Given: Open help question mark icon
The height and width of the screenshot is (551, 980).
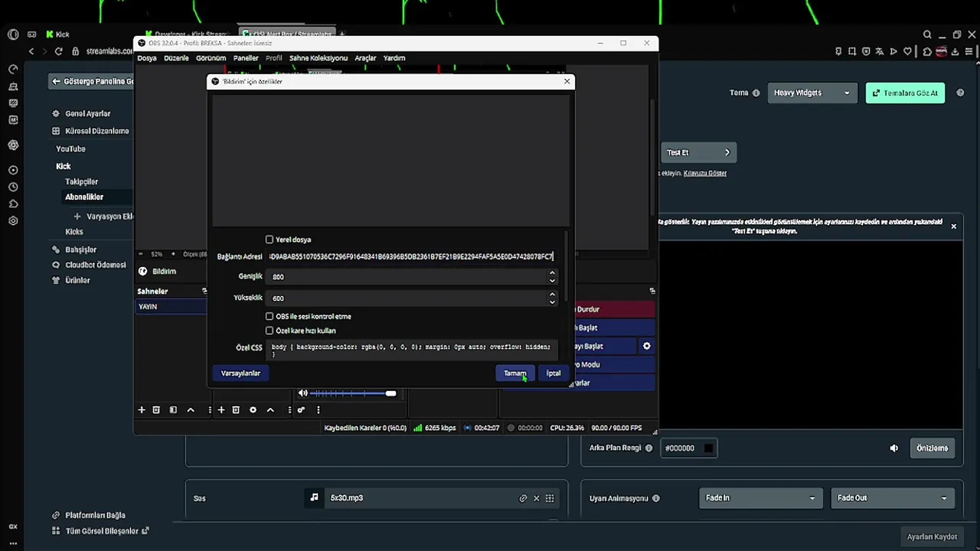Looking at the screenshot, I should coord(960,93).
